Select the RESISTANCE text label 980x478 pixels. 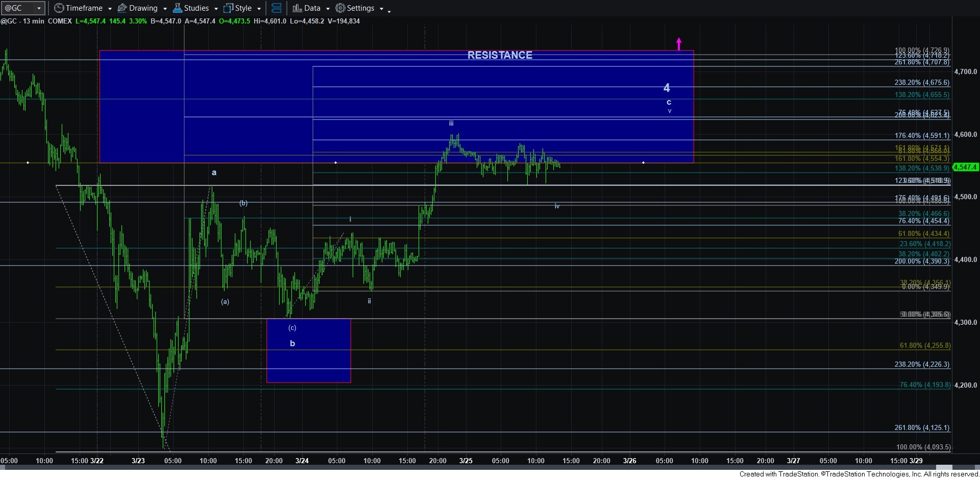[500, 55]
